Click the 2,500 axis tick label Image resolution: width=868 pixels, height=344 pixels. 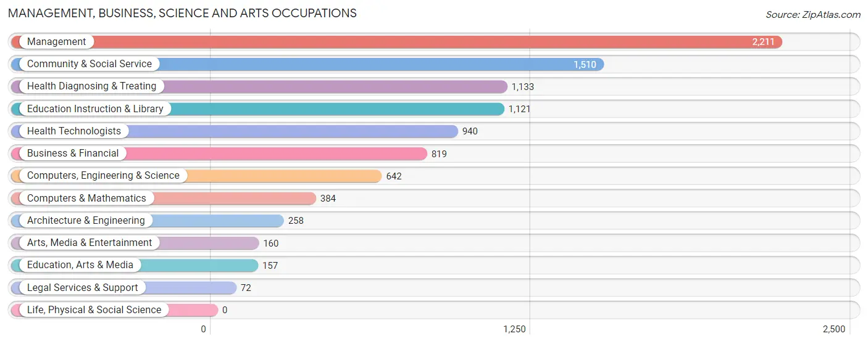tap(833, 329)
